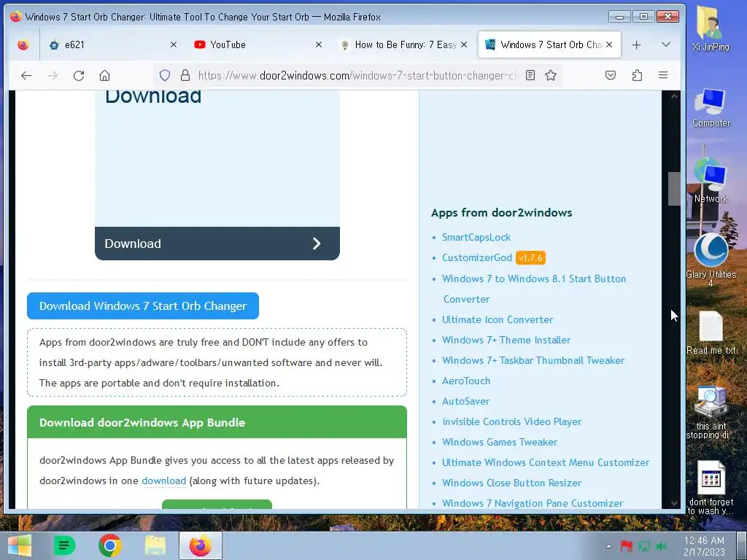Open a new tab with plus button
The height and width of the screenshot is (560, 747).
(x=636, y=44)
